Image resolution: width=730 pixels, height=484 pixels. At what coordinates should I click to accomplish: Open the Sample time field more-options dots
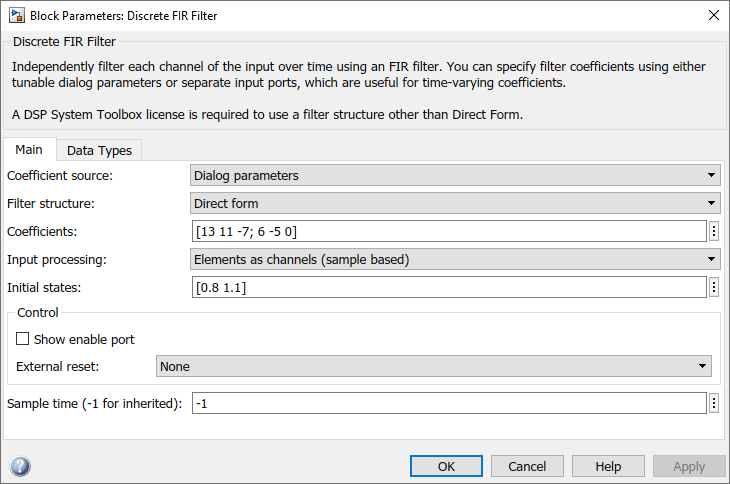(x=714, y=403)
